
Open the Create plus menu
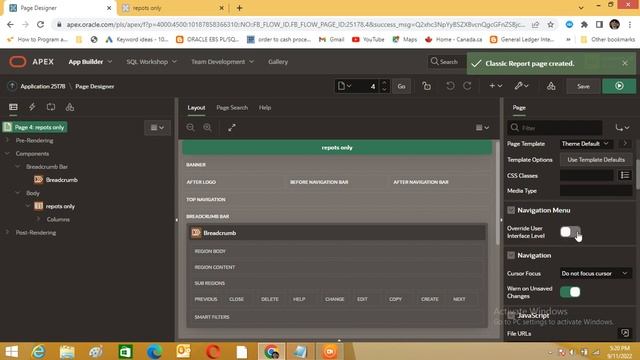[496, 86]
